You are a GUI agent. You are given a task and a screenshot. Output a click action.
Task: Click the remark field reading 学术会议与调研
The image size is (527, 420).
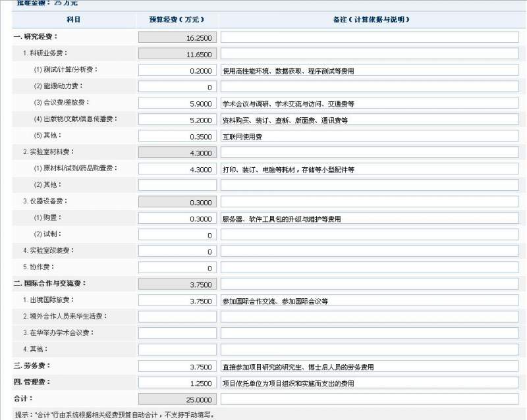pos(370,103)
